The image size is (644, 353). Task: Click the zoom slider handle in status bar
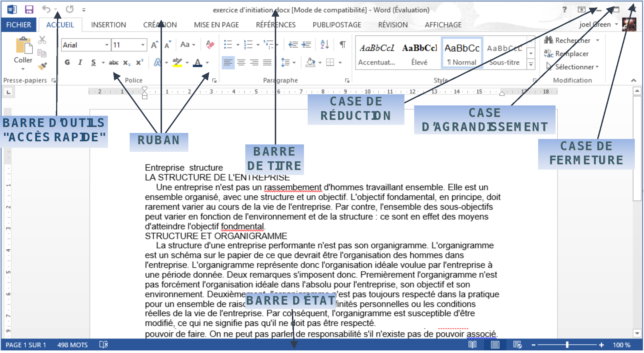[567, 345]
